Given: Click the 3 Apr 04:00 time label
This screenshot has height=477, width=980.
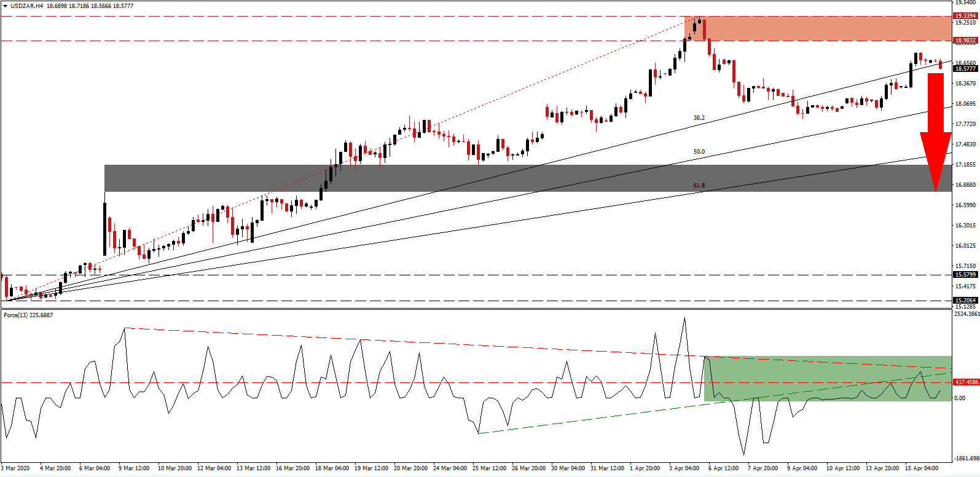Looking at the screenshot, I should click(x=683, y=468).
